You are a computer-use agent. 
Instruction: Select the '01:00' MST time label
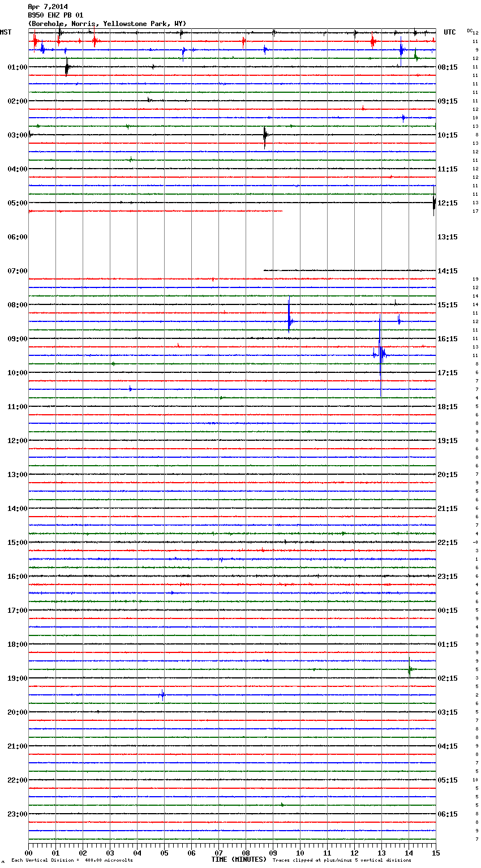[18, 67]
